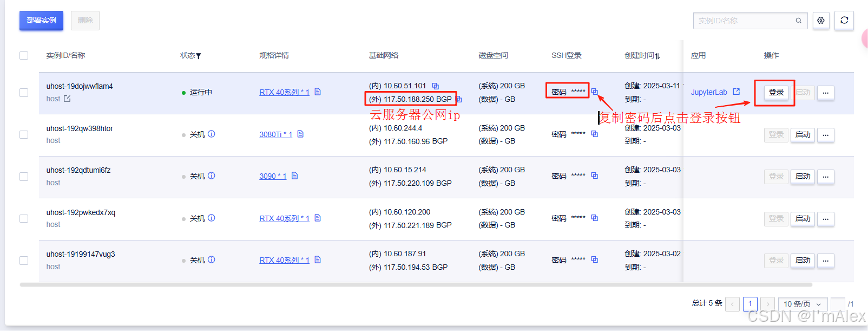This screenshot has width=868, height=331.
Task: Copy SSH password of uhost-19dojwwflam4
Action: pyautogui.click(x=594, y=92)
